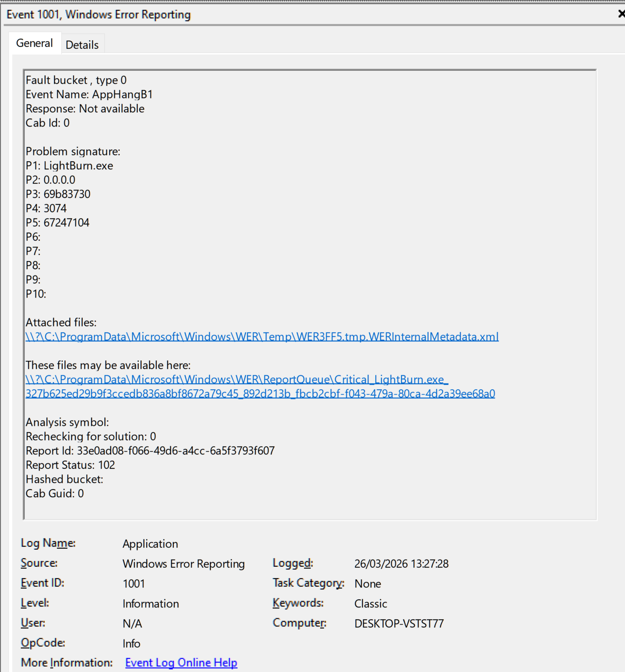Switch to the Details tab
The height and width of the screenshot is (672, 625).
(x=82, y=45)
